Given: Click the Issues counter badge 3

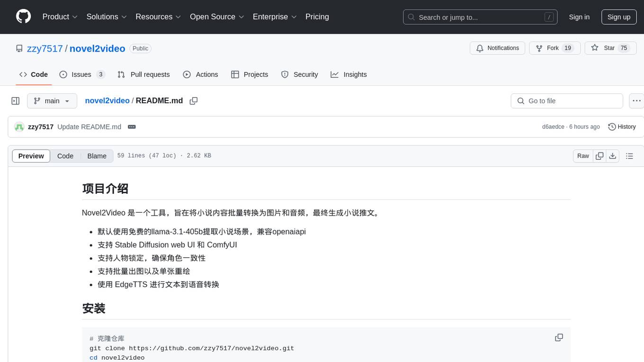Looking at the screenshot, I should 100,74.
